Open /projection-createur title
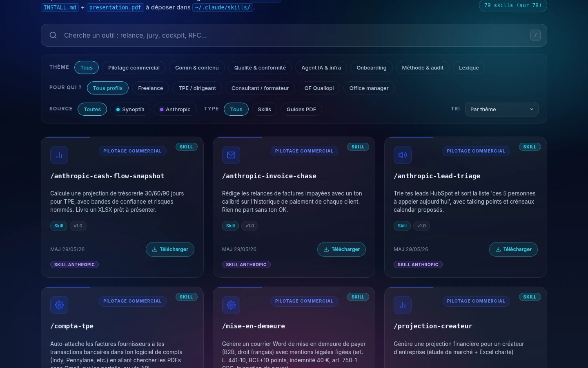 tap(433, 326)
